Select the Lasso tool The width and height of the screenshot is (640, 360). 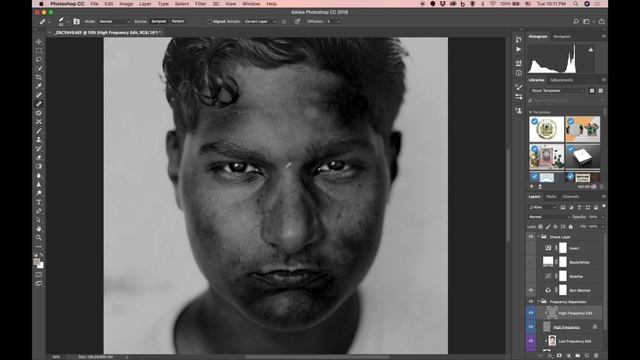(39, 60)
